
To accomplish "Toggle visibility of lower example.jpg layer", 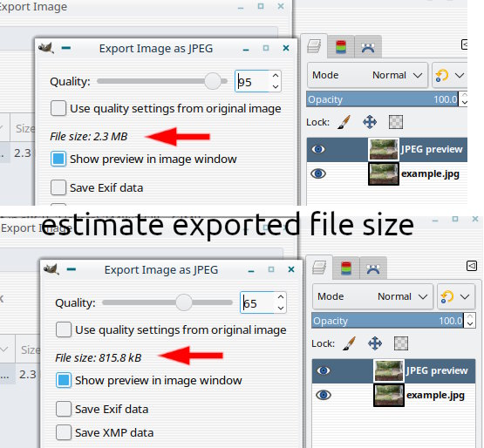I will [324, 395].
